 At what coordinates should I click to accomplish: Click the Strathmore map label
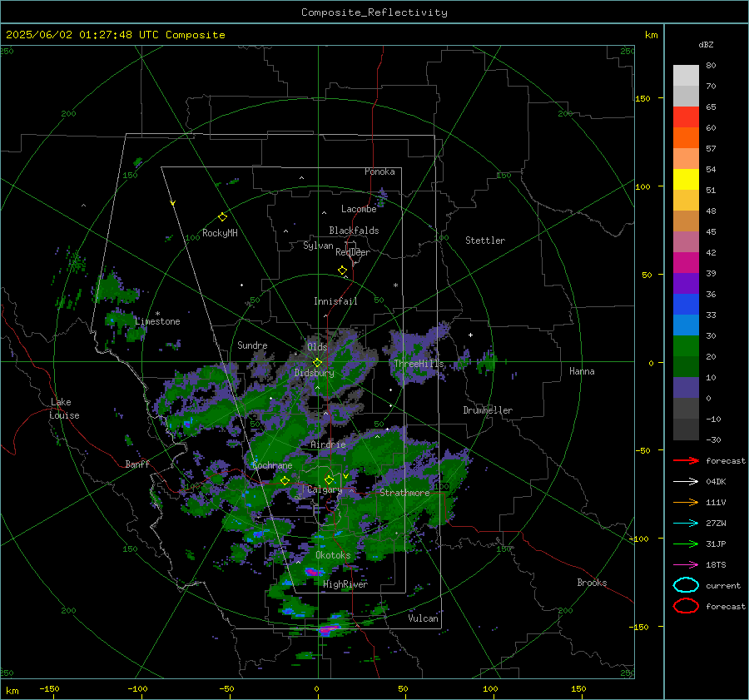404,493
